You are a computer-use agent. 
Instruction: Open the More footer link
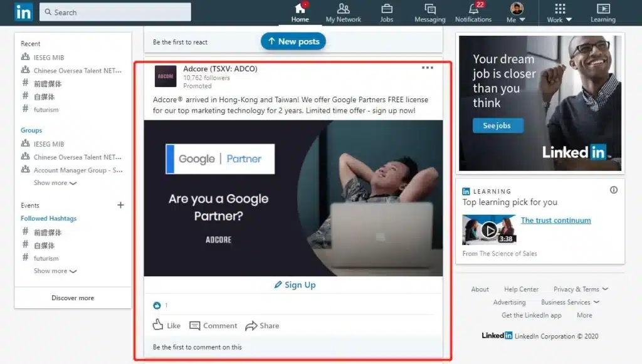click(x=584, y=315)
